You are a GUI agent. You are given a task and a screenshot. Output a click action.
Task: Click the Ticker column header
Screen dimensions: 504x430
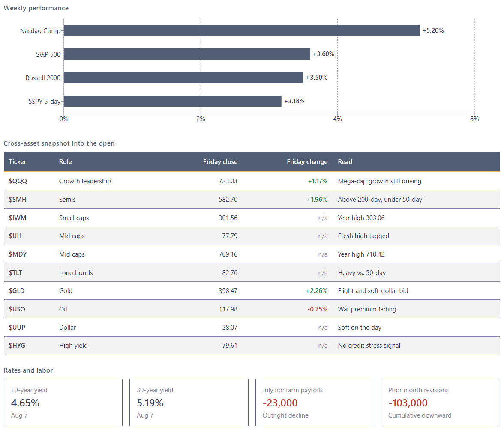pos(17,162)
